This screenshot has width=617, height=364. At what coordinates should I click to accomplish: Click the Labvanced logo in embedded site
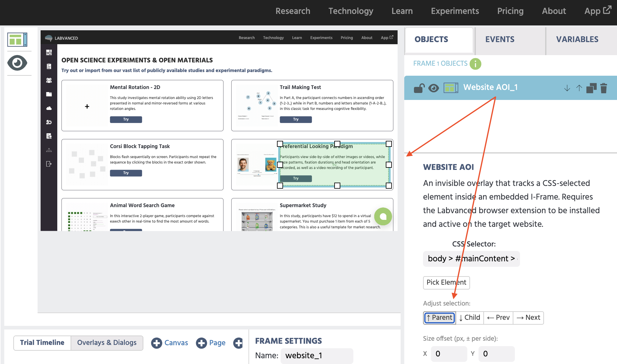(x=62, y=38)
